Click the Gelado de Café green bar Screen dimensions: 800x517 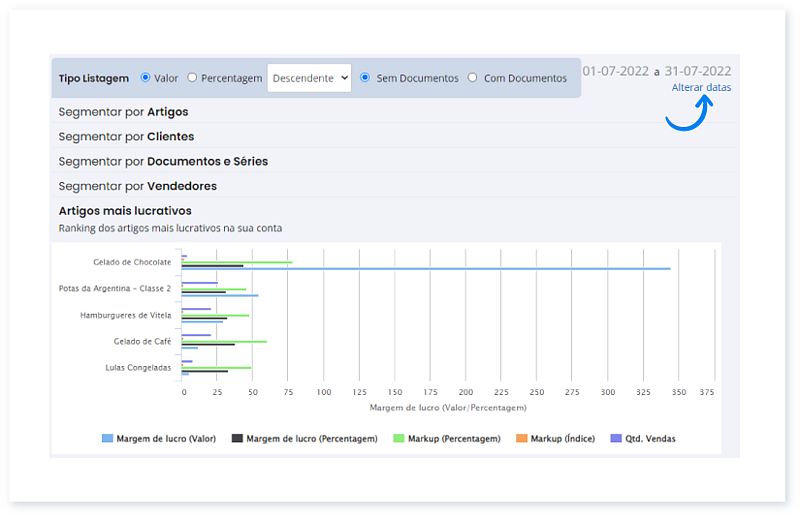coord(223,341)
